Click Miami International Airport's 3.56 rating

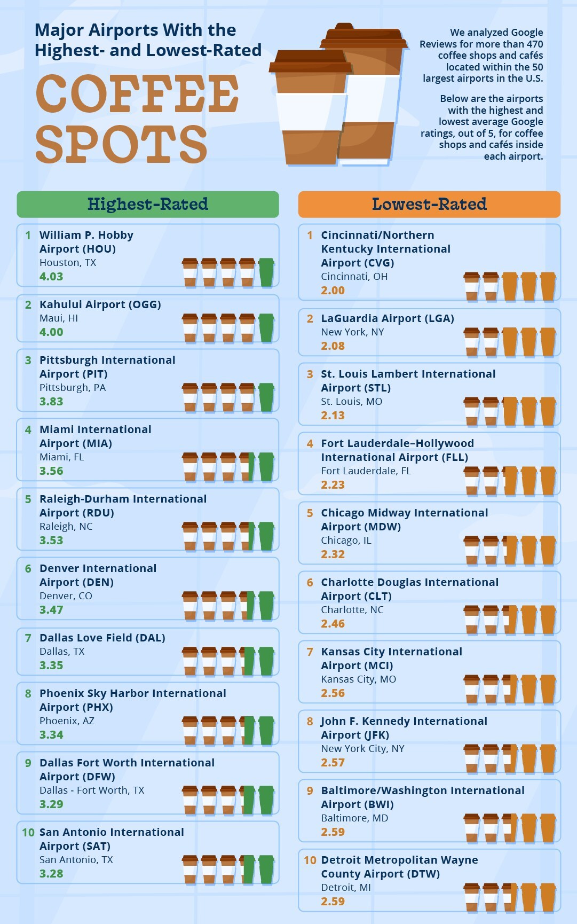pyautogui.click(x=51, y=471)
